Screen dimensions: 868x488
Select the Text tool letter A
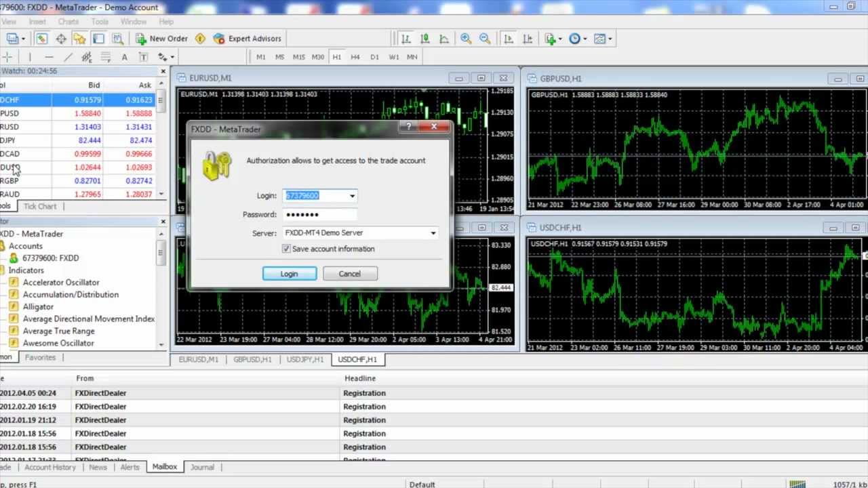(124, 57)
